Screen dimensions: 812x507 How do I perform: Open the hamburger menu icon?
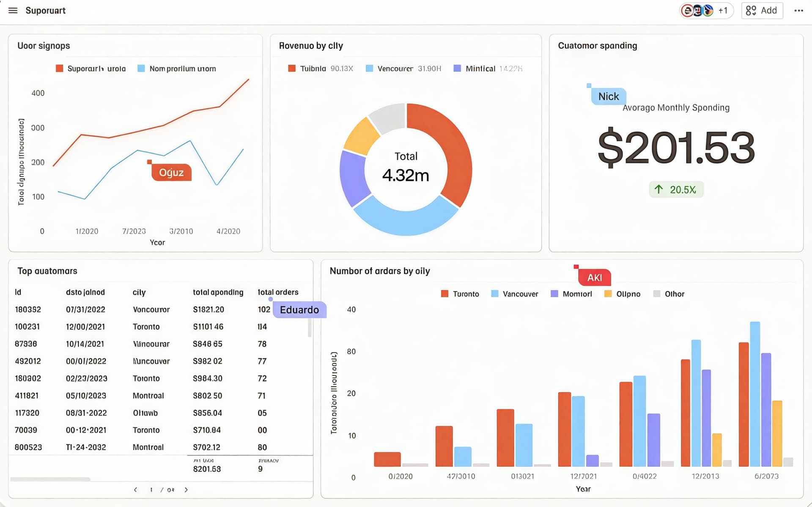[13, 11]
